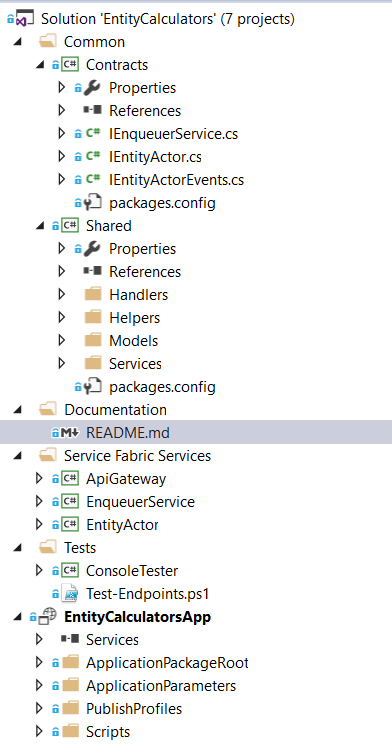Expand IEnqueuerService.cs node
Screen dimensions: 392x752
coord(61,133)
